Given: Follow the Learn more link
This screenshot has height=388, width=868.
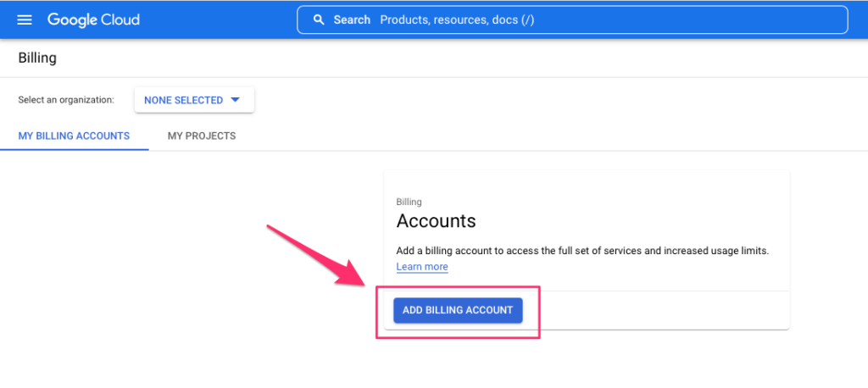Looking at the screenshot, I should [422, 267].
